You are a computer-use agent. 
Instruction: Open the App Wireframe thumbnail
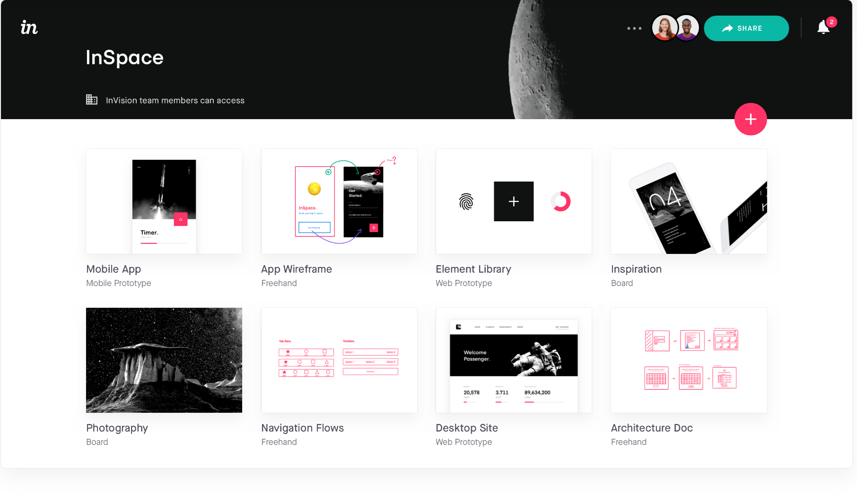(339, 201)
